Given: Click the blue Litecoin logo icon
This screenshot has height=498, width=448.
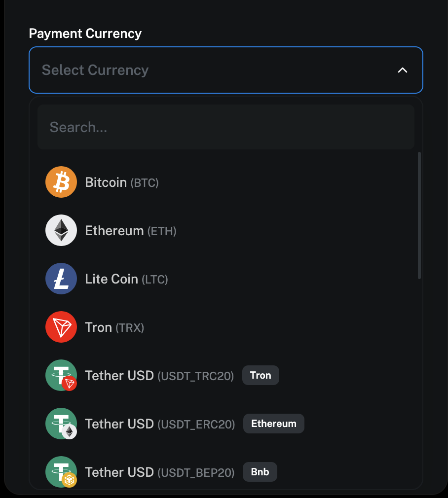Looking at the screenshot, I should (x=61, y=279).
